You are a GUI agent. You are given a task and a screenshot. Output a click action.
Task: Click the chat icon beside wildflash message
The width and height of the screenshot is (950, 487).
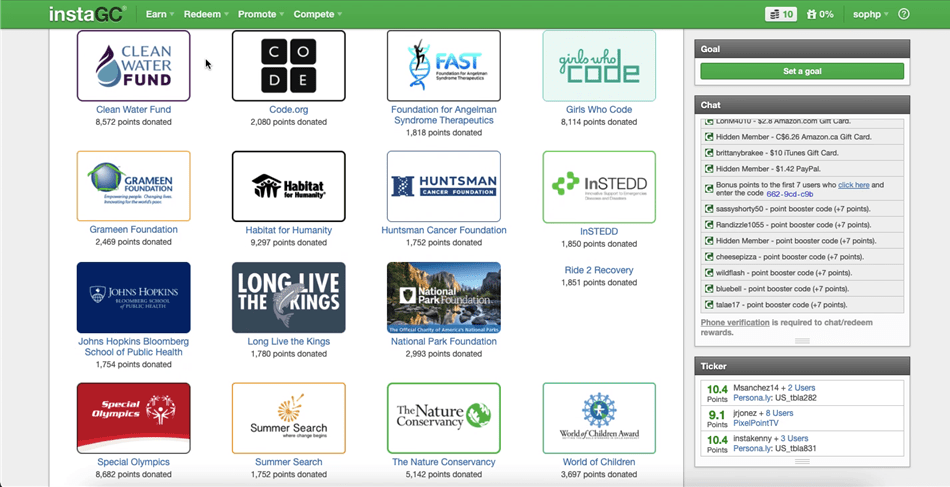point(708,273)
